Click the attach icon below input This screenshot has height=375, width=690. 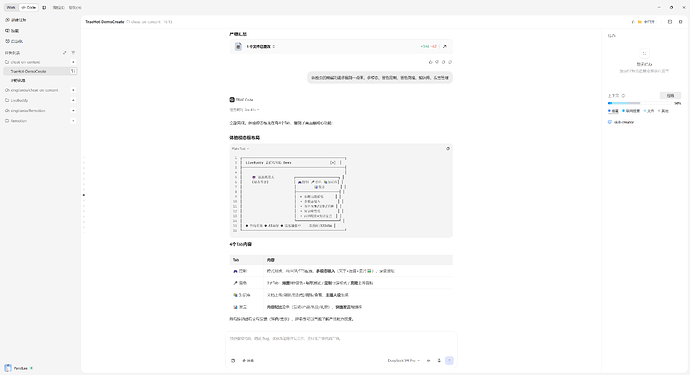(x=233, y=360)
